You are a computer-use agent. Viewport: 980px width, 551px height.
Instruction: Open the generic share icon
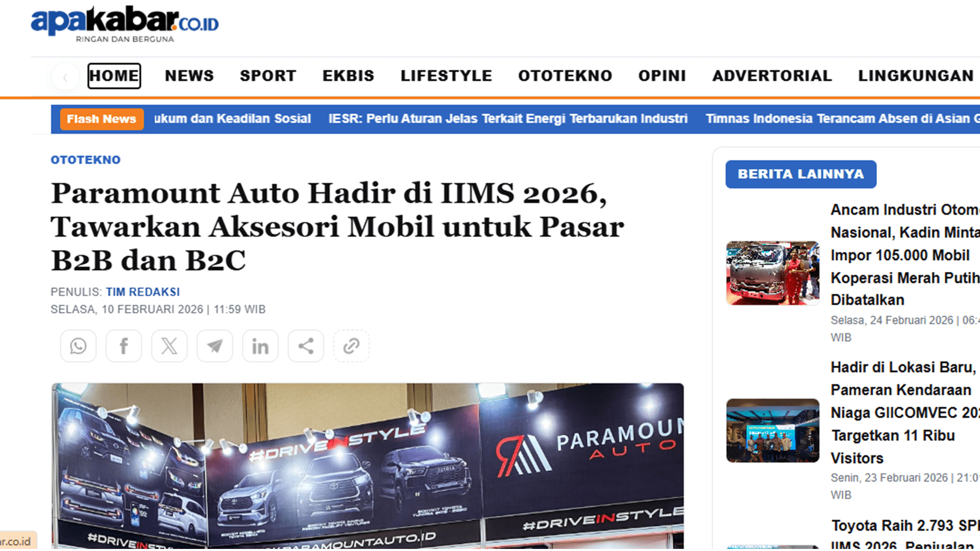click(305, 346)
